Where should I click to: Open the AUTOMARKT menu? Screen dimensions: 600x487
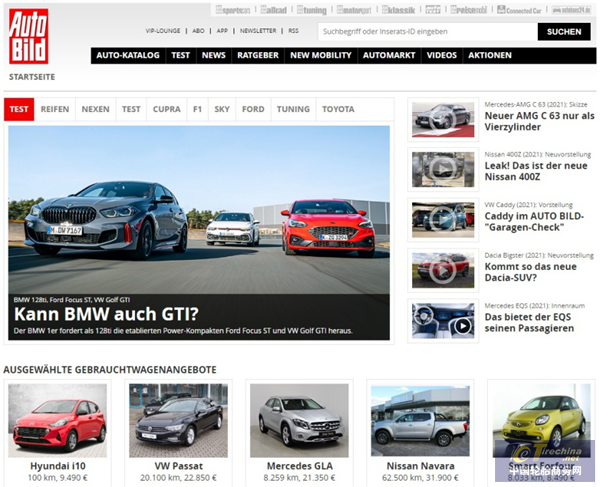[389, 55]
